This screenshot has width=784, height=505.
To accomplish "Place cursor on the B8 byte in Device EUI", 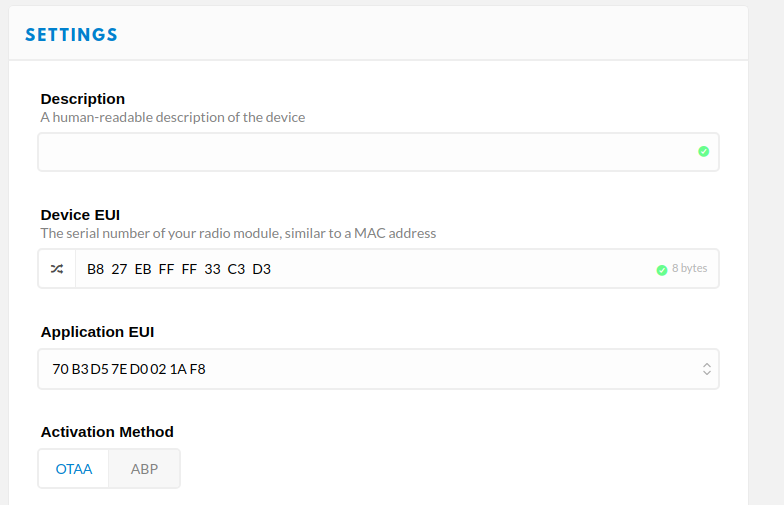I will (95, 269).
